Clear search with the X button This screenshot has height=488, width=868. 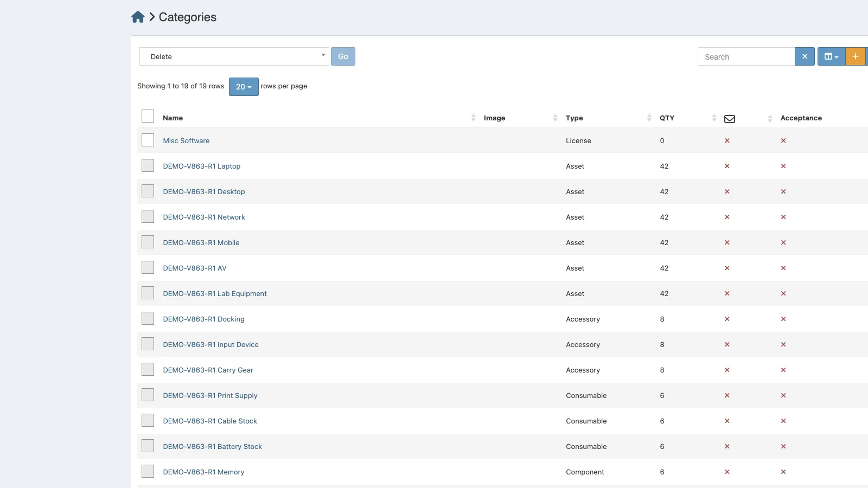(x=805, y=56)
